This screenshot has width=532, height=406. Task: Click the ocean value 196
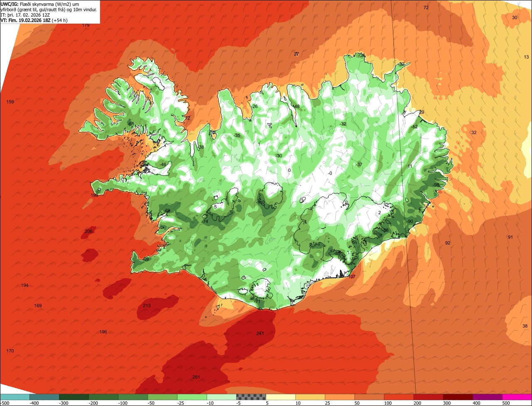click(103, 332)
